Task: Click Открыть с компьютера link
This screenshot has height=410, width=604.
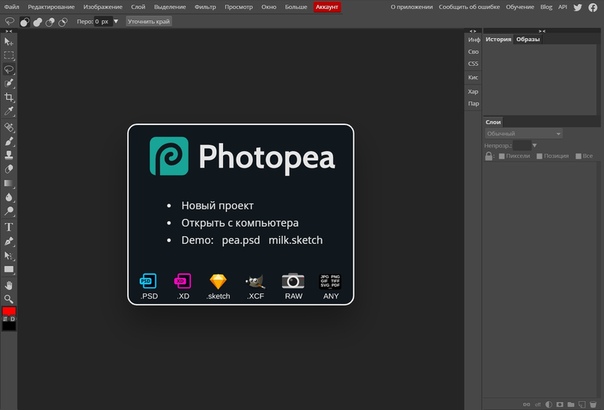Action: [240, 223]
